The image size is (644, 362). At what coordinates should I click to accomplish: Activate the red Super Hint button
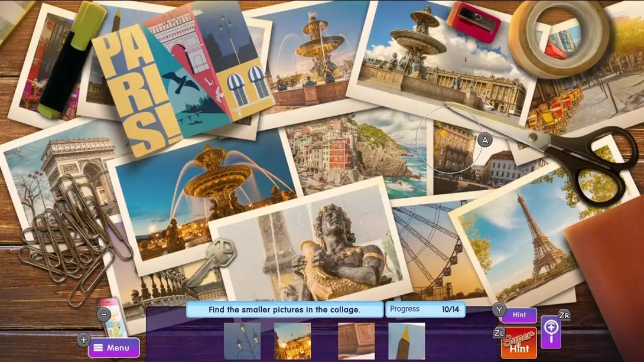pyautogui.click(x=519, y=343)
